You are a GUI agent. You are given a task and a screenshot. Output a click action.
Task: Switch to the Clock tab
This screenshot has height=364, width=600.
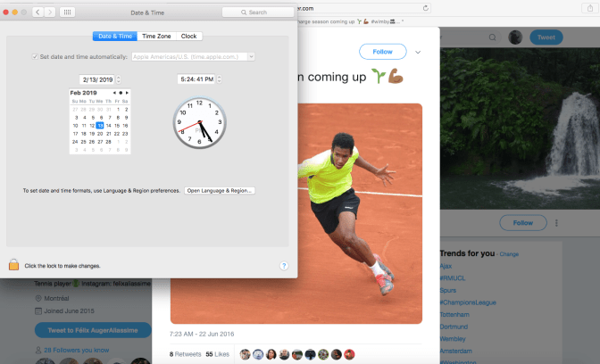(x=189, y=36)
